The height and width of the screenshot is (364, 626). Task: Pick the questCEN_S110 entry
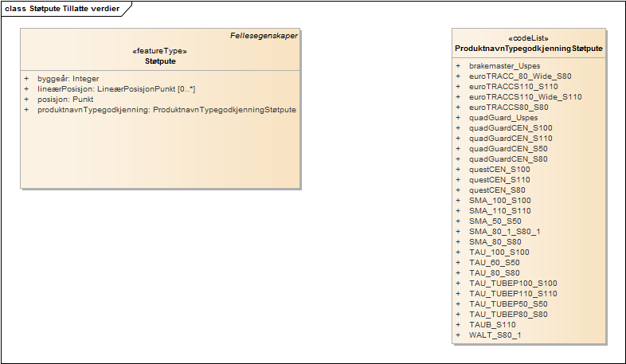click(499, 180)
